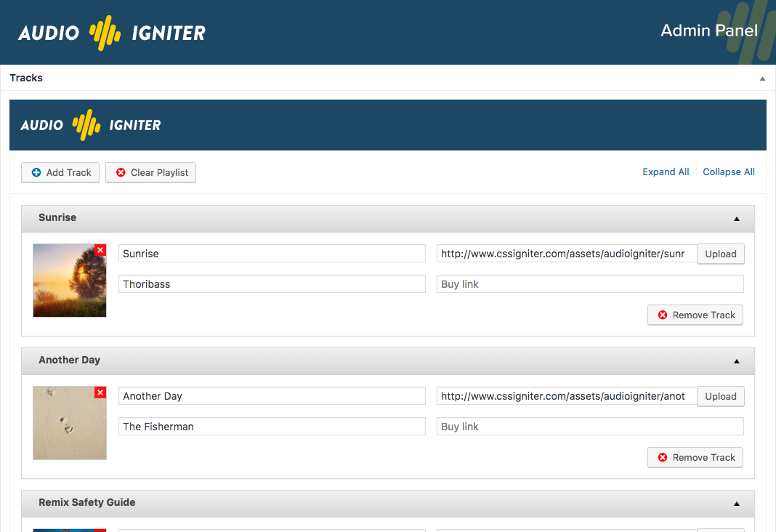The height and width of the screenshot is (532, 776).
Task: Collapse the Tracks metabox with its arrow
Action: [x=762, y=78]
